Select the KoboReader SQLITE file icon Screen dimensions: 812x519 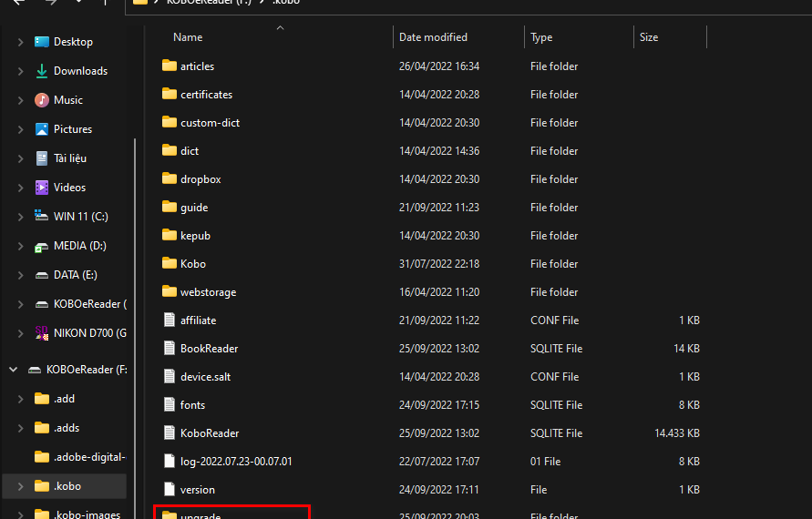point(170,432)
